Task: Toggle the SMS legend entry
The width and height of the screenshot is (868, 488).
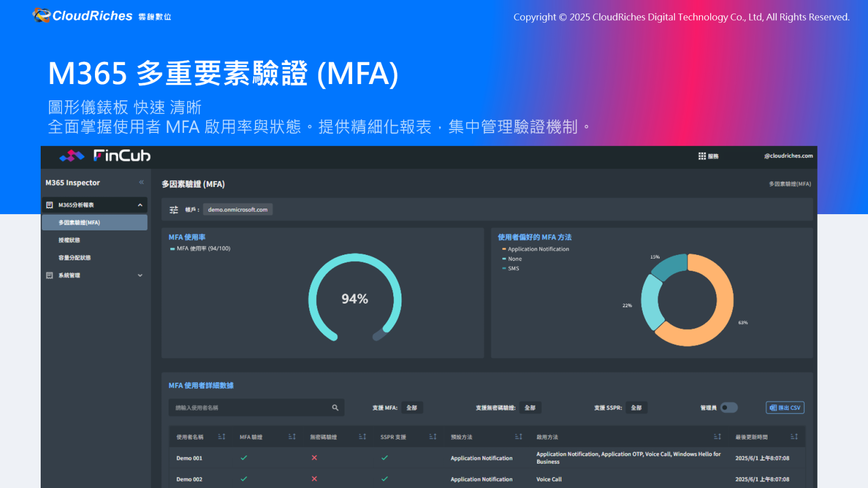Action: click(510, 269)
